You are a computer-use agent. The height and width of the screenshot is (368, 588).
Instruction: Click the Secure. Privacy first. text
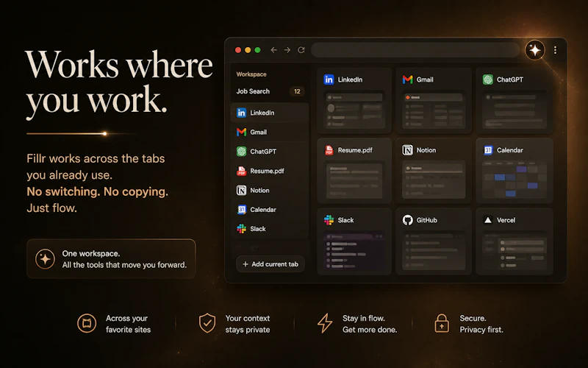click(481, 324)
